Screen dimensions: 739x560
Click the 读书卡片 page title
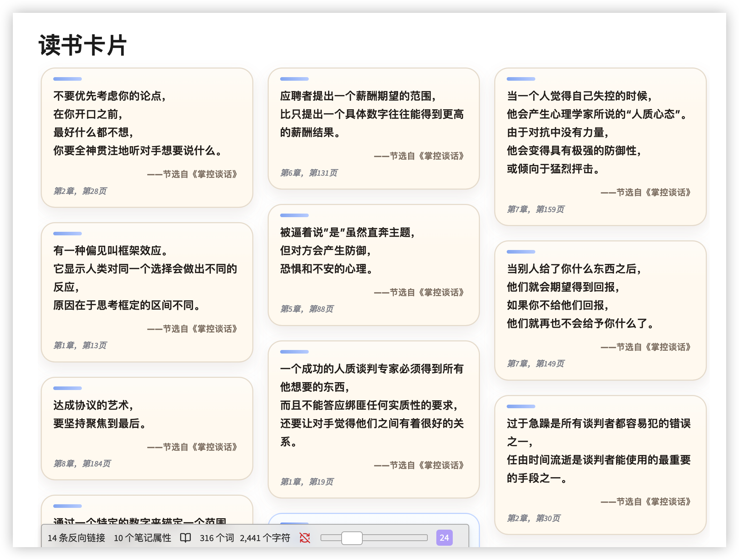tap(83, 45)
